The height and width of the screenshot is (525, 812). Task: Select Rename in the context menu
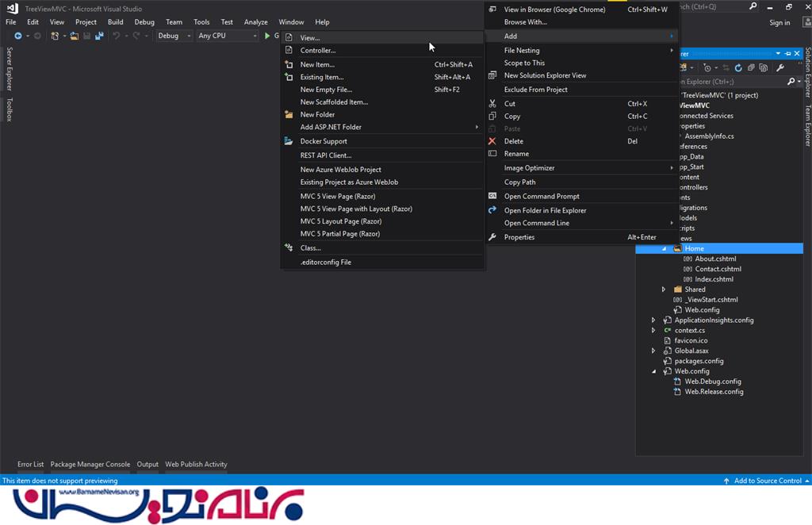[x=582, y=154]
